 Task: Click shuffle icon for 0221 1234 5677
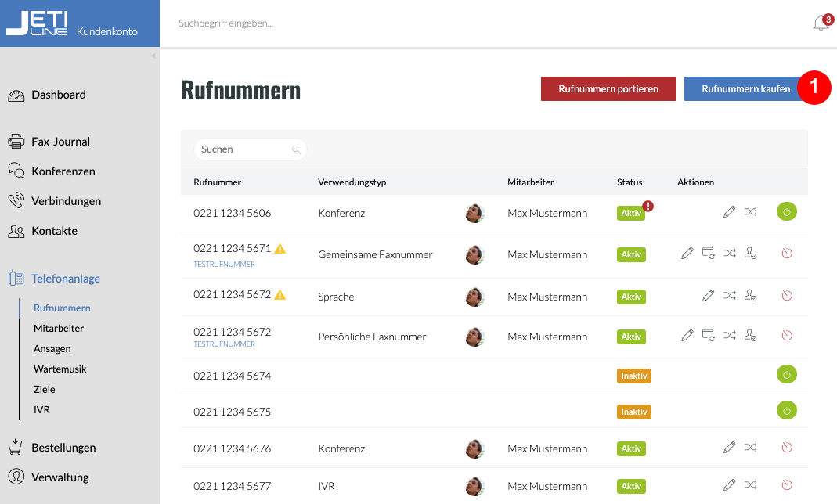(x=751, y=484)
